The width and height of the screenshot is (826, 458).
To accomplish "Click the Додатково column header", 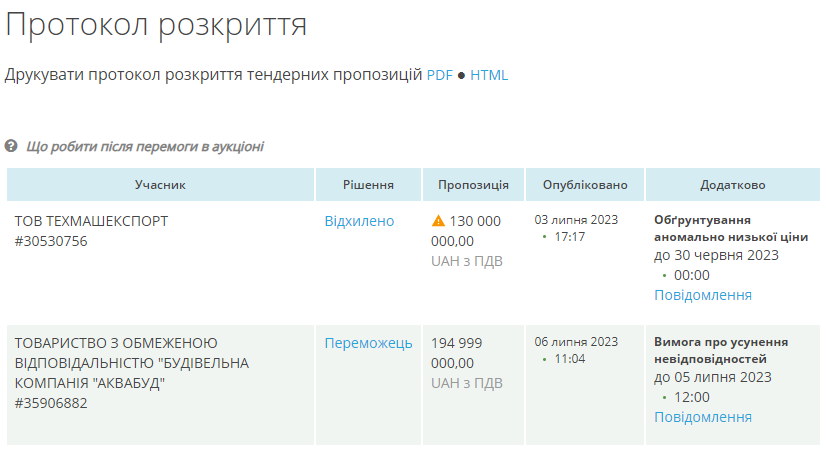I will click(x=732, y=185).
